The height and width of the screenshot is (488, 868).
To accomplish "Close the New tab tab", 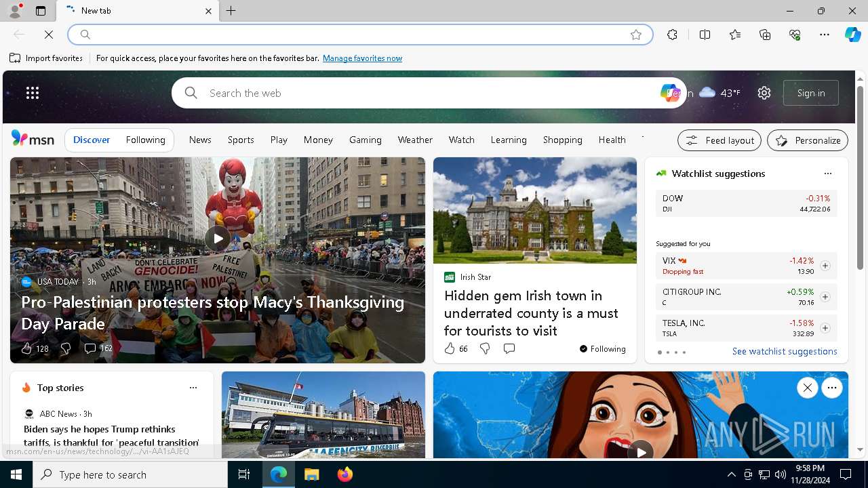I will point(208,11).
